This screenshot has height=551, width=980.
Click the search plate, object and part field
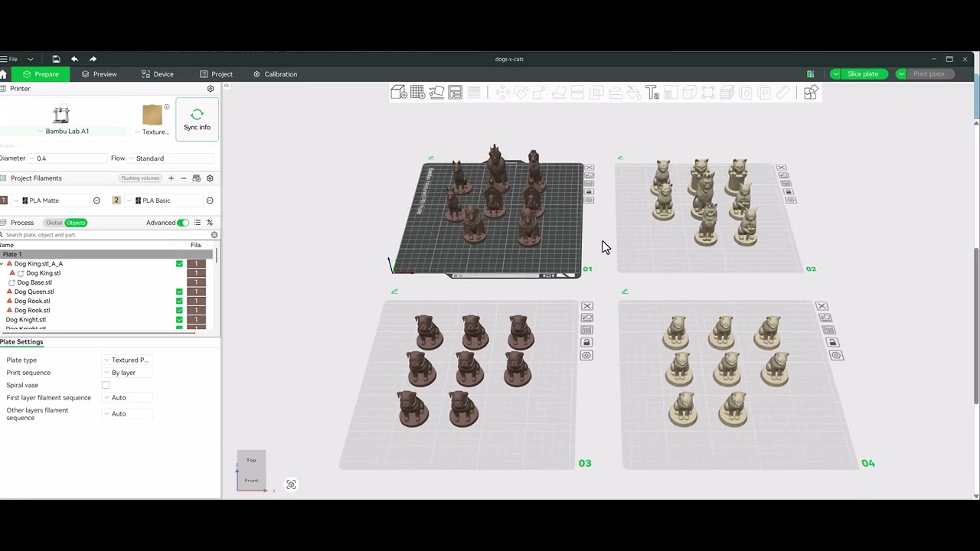(x=107, y=235)
